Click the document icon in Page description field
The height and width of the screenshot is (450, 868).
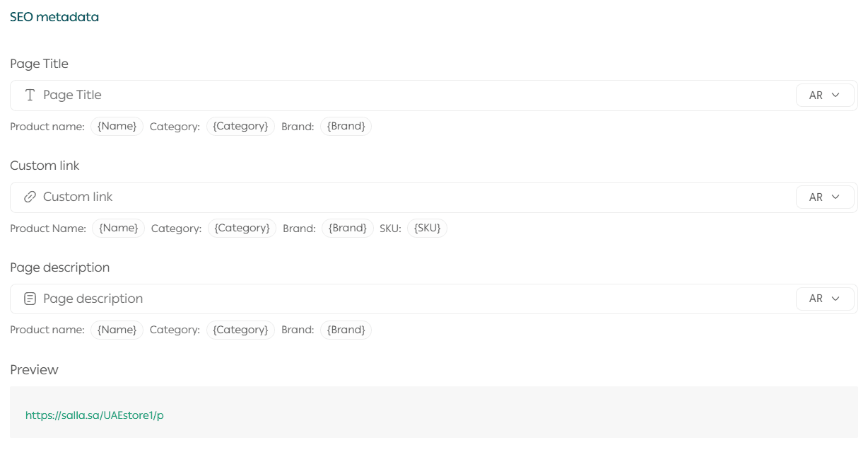[x=30, y=299]
